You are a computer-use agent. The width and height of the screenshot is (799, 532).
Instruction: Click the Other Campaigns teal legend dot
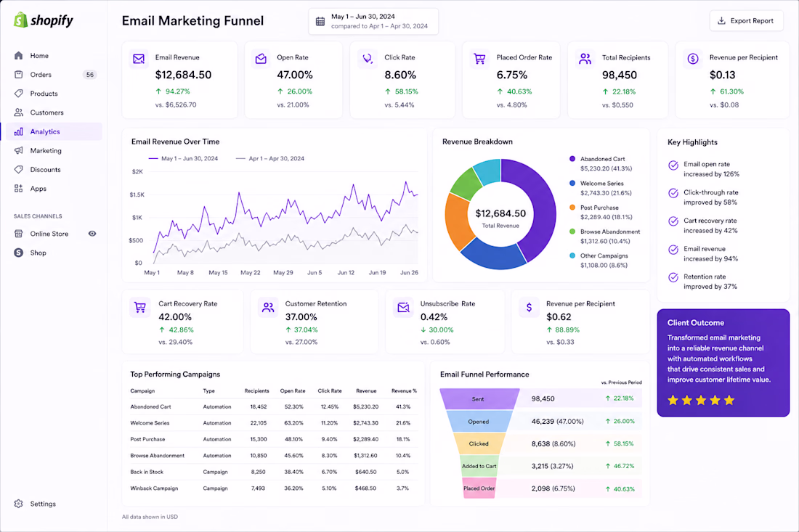coord(572,255)
